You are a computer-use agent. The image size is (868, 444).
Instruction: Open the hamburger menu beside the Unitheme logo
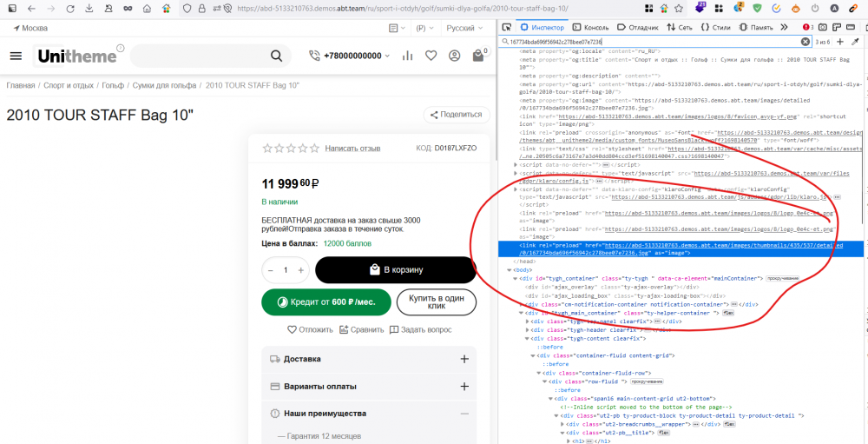16,56
